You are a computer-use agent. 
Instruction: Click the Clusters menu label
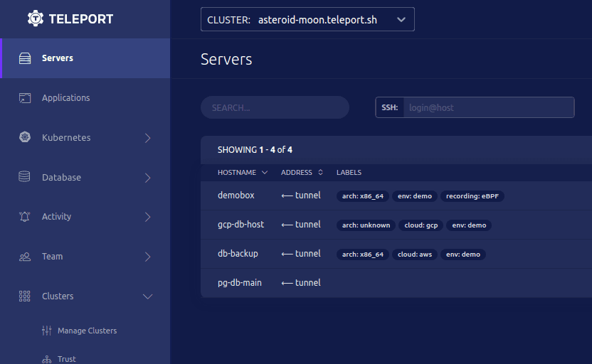[x=58, y=296]
